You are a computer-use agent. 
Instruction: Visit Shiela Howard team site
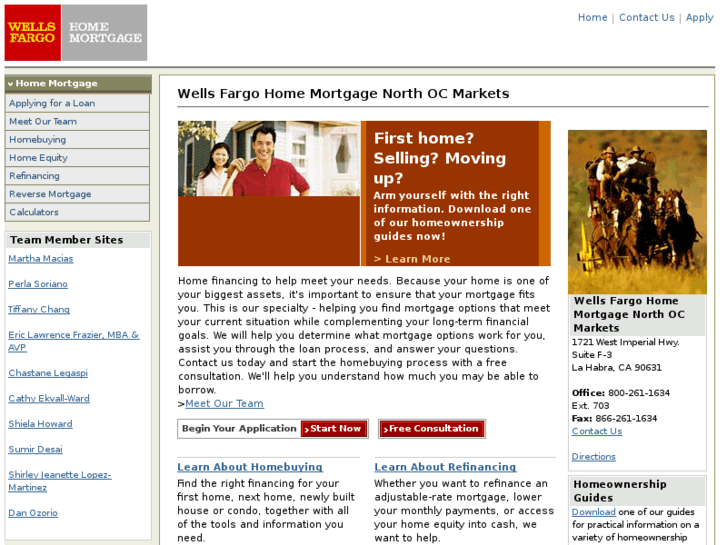(40, 424)
